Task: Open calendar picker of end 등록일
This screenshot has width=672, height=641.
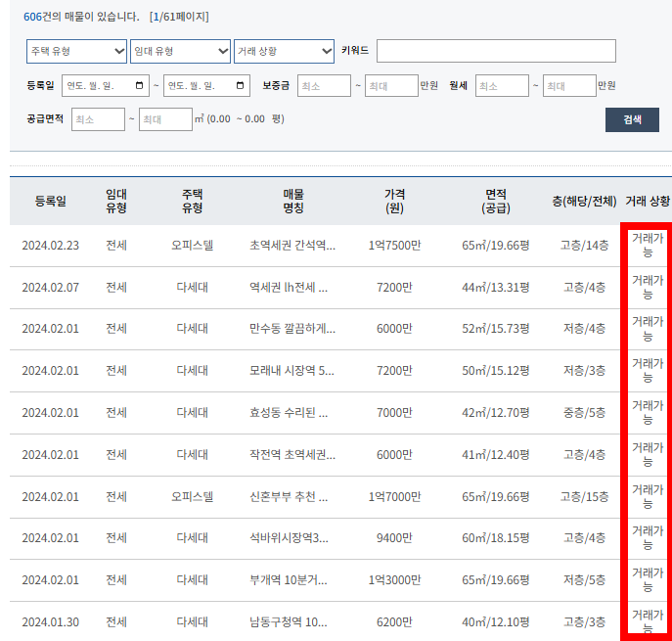Action: 240,85
